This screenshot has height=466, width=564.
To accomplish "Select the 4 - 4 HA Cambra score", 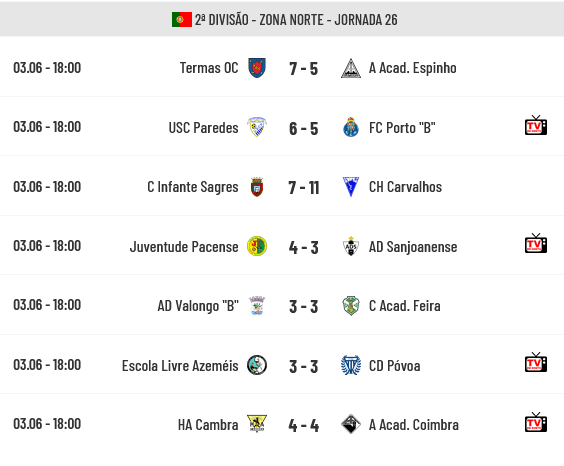I will click(x=304, y=425).
